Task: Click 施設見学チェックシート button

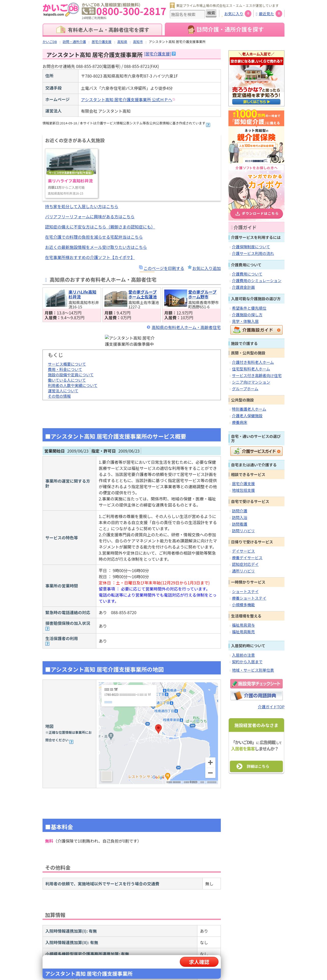Action: (256, 684)
